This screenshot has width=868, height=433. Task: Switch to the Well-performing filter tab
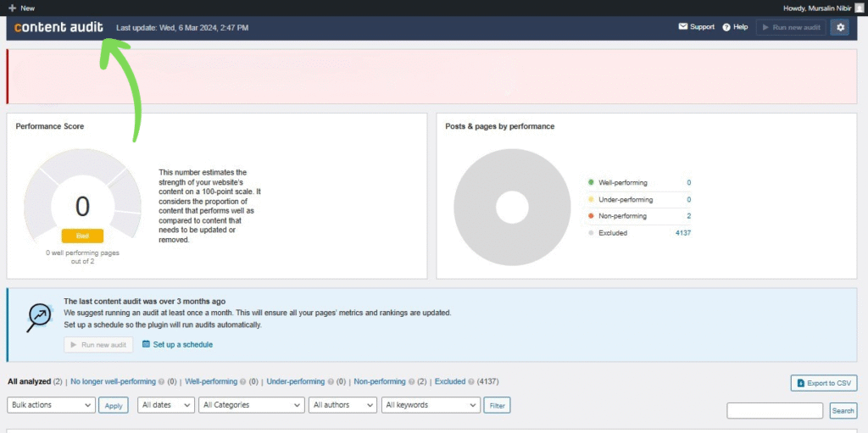tap(211, 381)
